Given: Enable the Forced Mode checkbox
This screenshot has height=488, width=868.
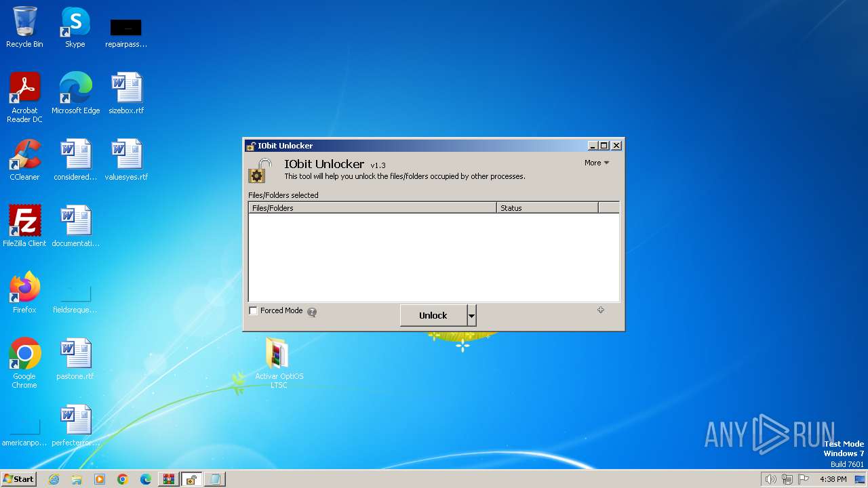Looking at the screenshot, I should [x=254, y=311].
